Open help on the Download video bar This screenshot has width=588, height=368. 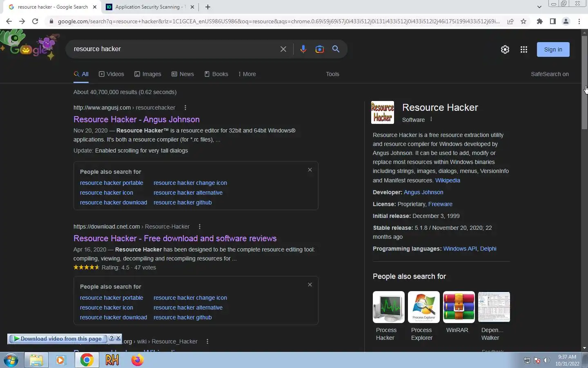tap(111, 338)
